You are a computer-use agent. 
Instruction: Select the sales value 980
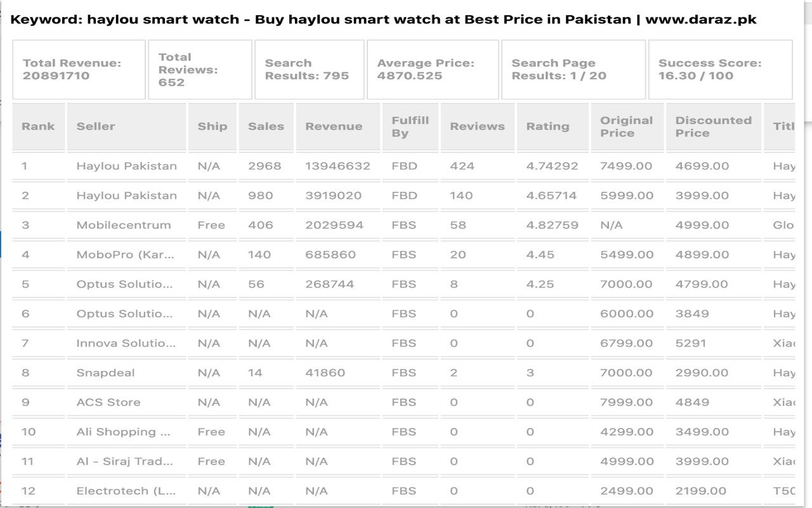[261, 196]
